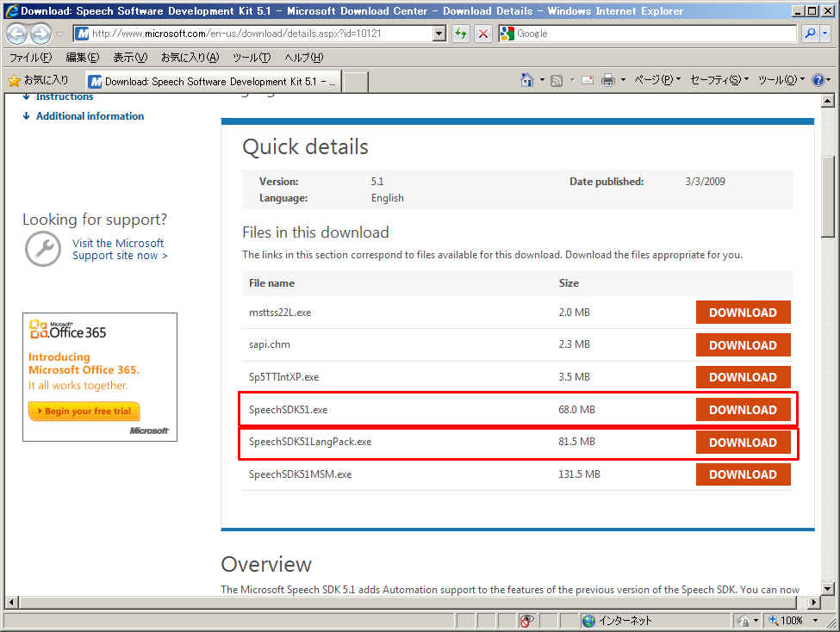The width and height of the screenshot is (840, 632).
Task: Click the Internet Explorer title bar icon
Action: coord(11,10)
